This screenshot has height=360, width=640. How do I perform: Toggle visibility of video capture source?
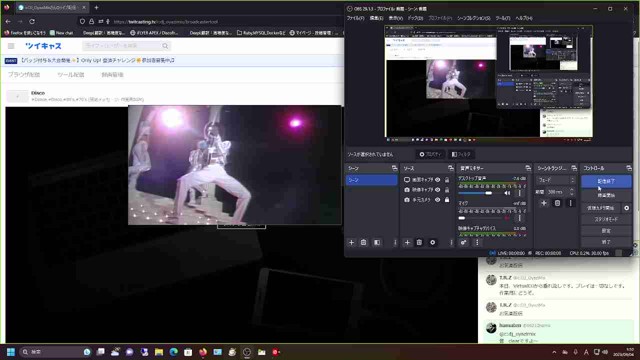click(438, 190)
